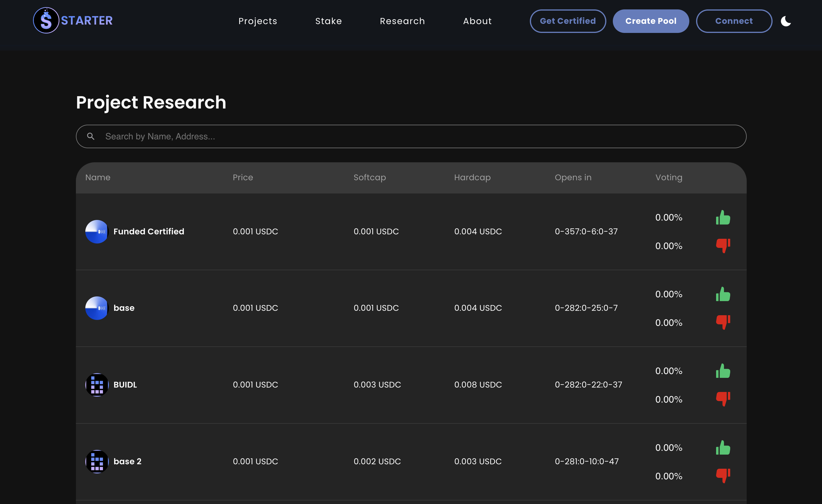822x504 pixels.
Task: Click thumbs up for base 2
Action: [x=723, y=448]
